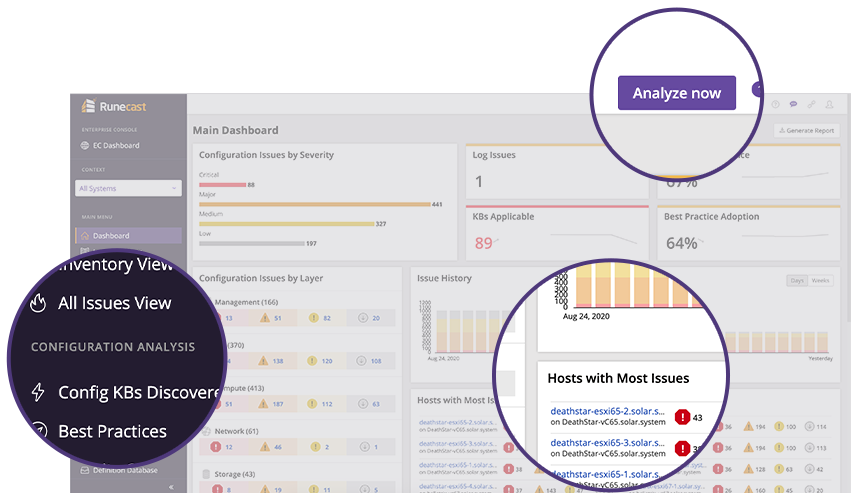Click the grey low icon beside 108
This screenshot has width=853, height=493.
361,361
